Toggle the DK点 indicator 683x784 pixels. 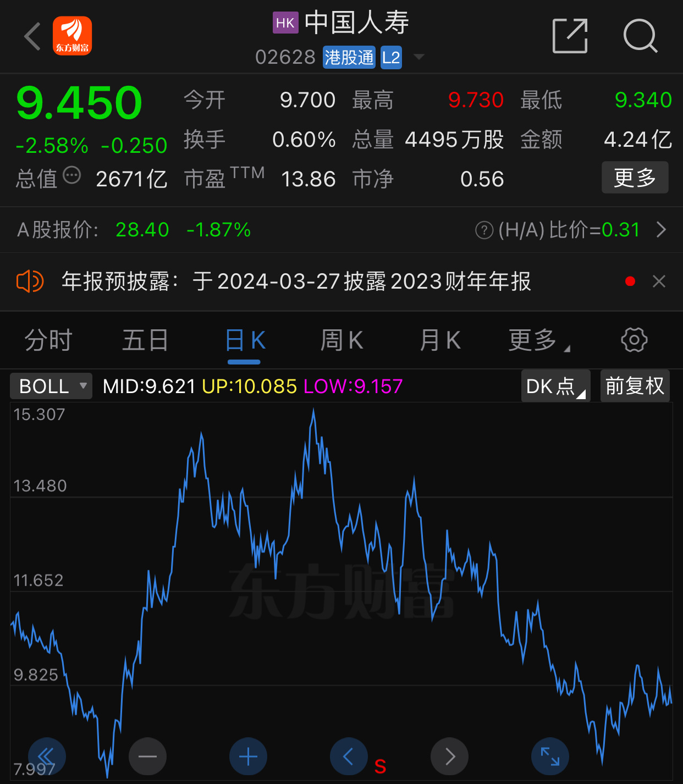(555, 386)
